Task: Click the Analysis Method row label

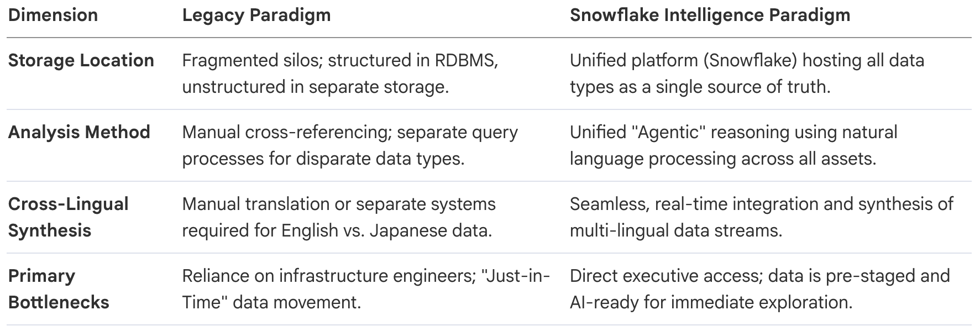Action: tap(79, 132)
